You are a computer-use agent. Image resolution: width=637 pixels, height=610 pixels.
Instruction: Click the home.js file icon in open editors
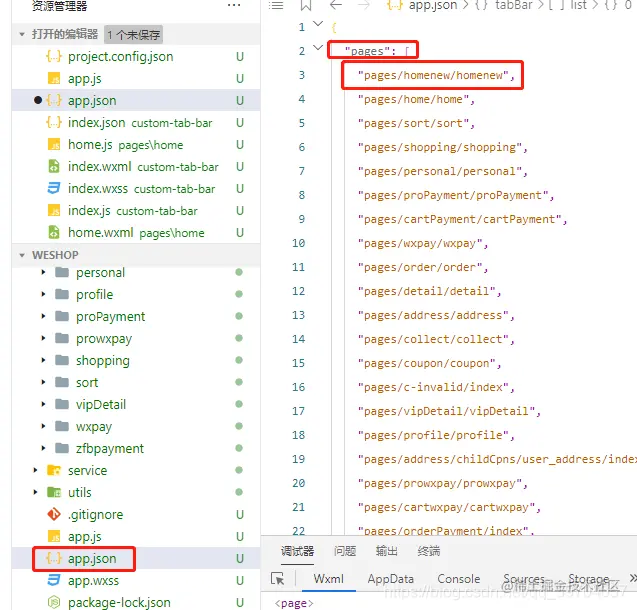pos(54,144)
